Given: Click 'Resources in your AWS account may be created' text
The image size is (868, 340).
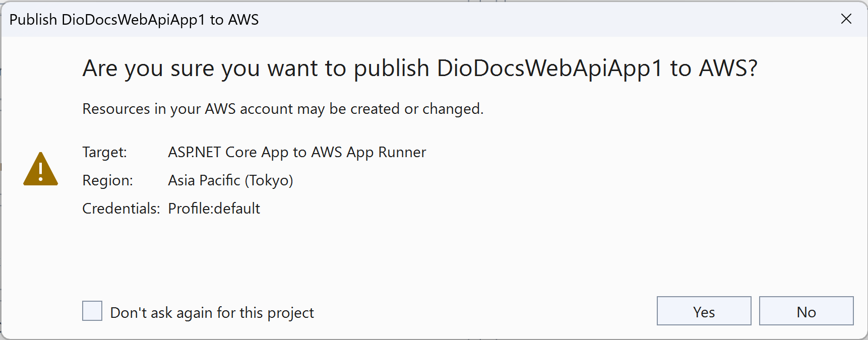Looking at the screenshot, I should pos(283,109).
